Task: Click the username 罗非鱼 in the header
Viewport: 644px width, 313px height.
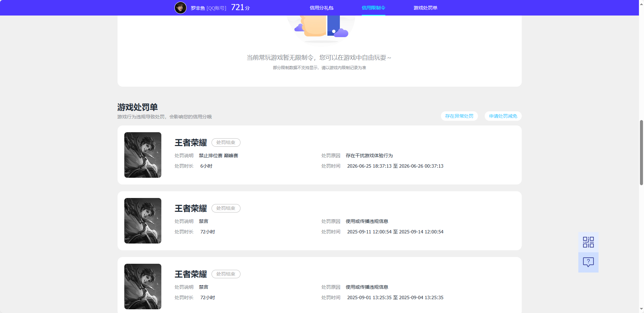Action: [x=198, y=8]
